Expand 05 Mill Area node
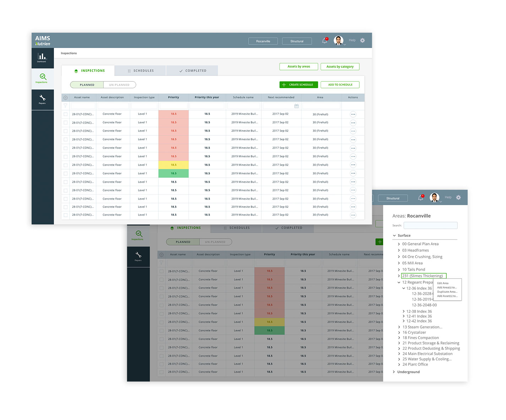 tap(399, 263)
